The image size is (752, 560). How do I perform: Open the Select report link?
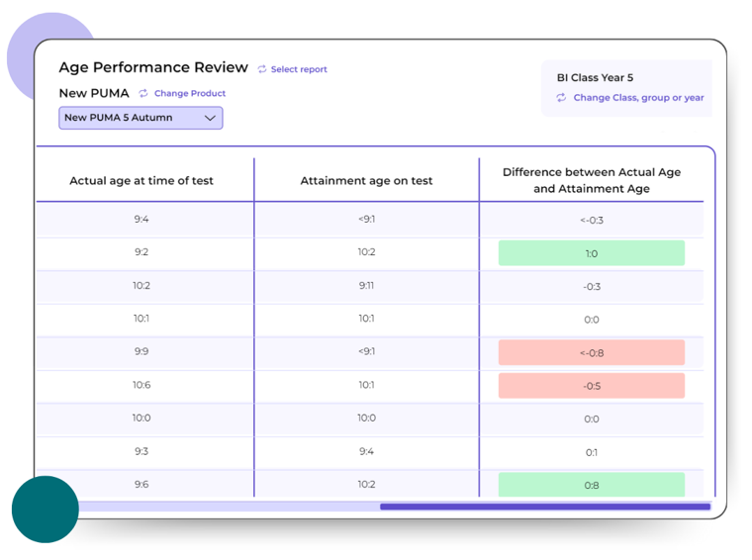tap(299, 69)
